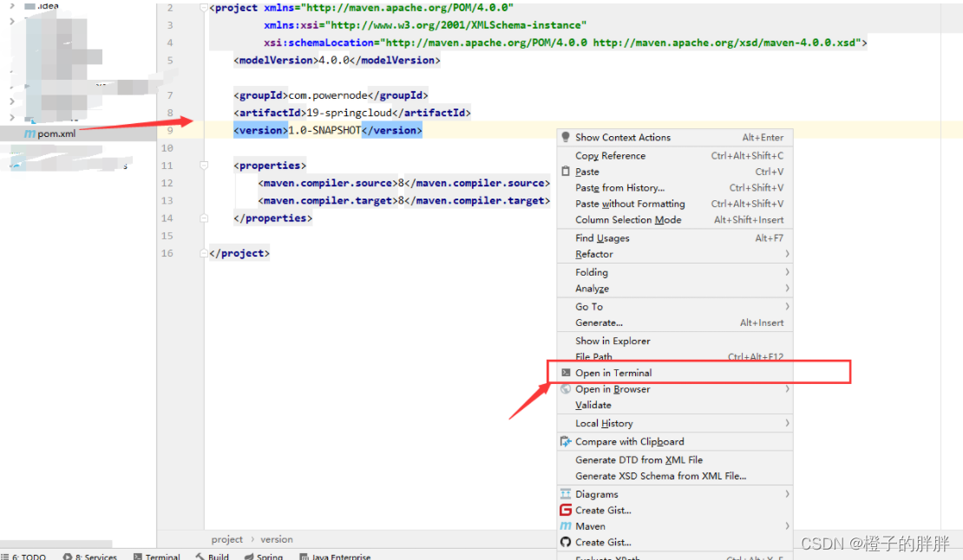This screenshot has height=560, width=963.
Task: Open the 8: Services tool window tab
Action: point(89,557)
